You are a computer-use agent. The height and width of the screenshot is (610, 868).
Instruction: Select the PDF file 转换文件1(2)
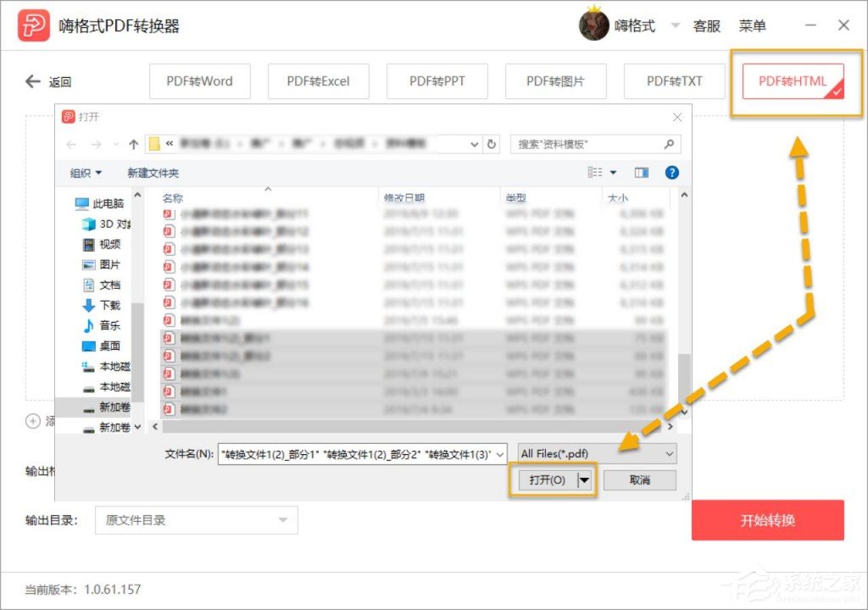pyautogui.click(x=210, y=321)
